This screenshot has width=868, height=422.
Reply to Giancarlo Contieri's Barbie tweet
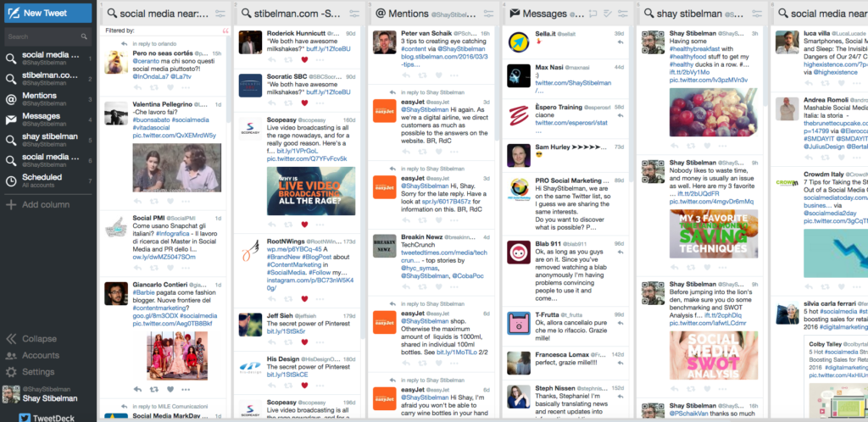[137, 389]
